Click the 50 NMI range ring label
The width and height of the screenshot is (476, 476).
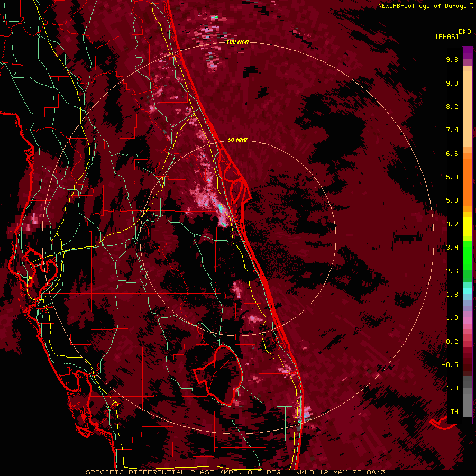[237, 140]
